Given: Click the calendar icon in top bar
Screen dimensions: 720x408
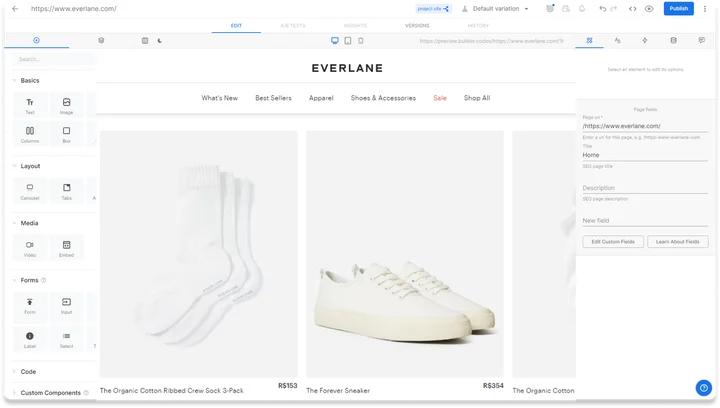Looking at the screenshot, I should [566, 9].
